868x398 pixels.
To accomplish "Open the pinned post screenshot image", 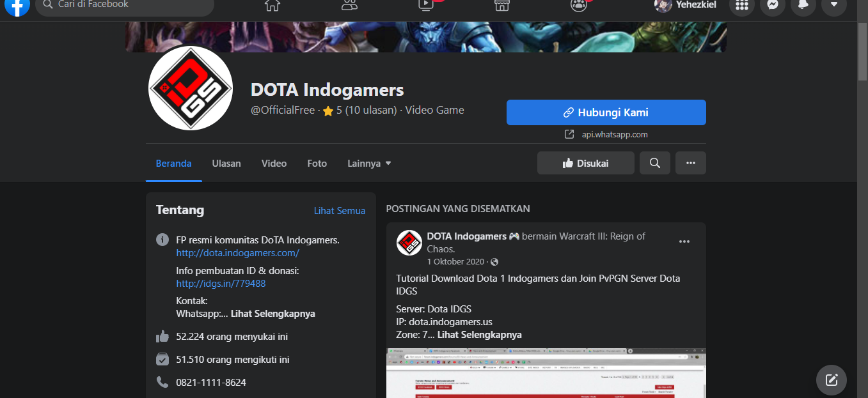I will point(546,373).
